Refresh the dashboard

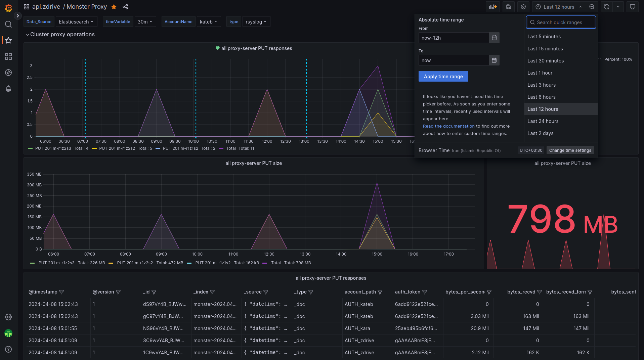coord(607,7)
